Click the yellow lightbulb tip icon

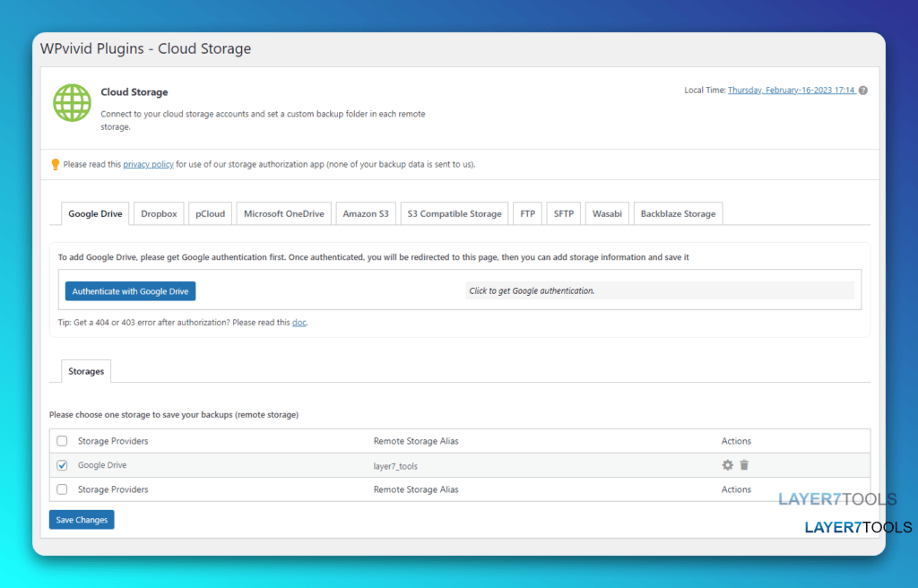[x=55, y=165]
